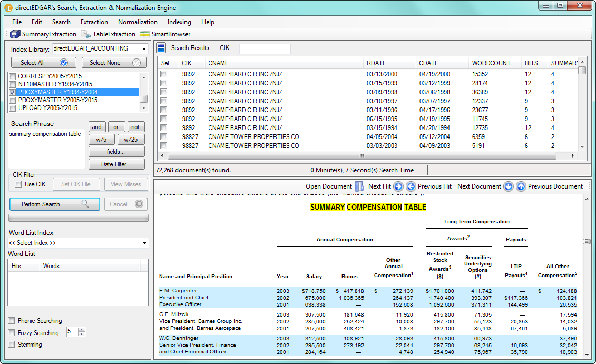This screenshot has width=596, height=364.
Task: Turn on Fuzzy Searching
Action: pyautogui.click(x=12, y=333)
